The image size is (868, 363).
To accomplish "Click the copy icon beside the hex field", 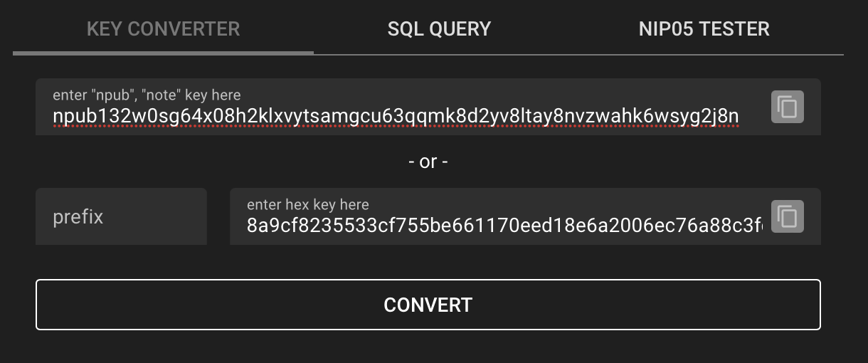I will [x=788, y=216].
